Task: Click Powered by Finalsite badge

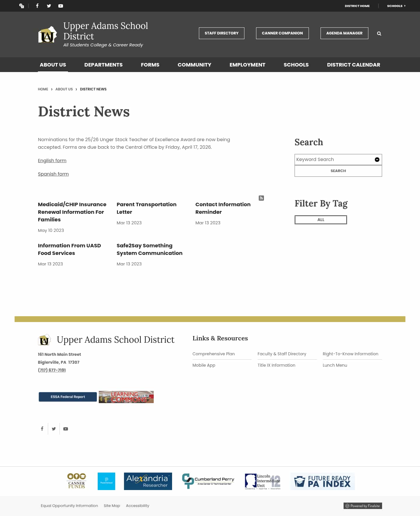Action: pos(363,506)
